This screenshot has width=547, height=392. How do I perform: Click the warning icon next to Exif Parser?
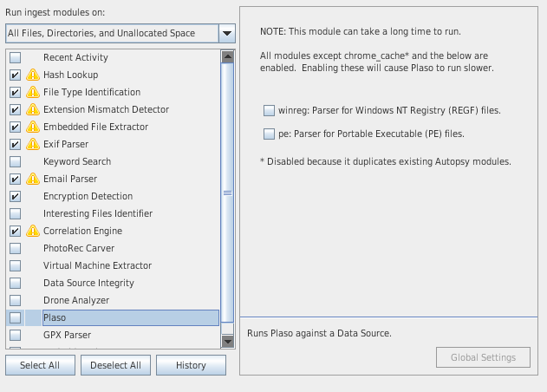(33, 145)
